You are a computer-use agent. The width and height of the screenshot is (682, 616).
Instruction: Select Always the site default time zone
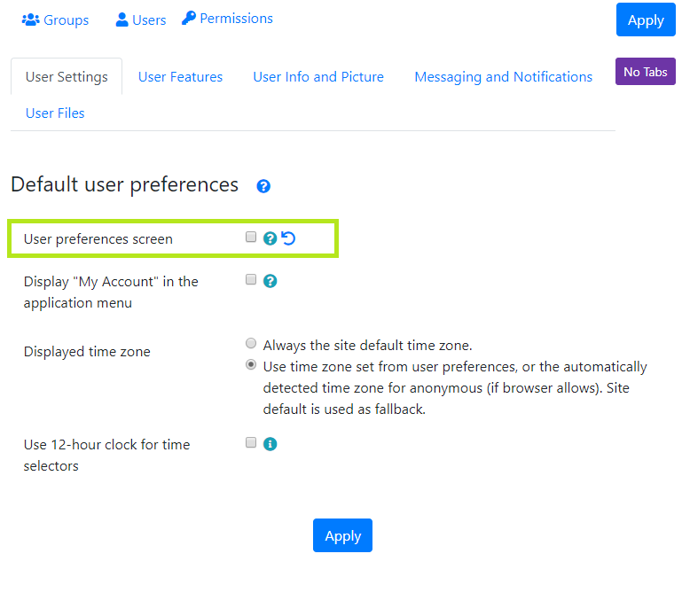250,343
